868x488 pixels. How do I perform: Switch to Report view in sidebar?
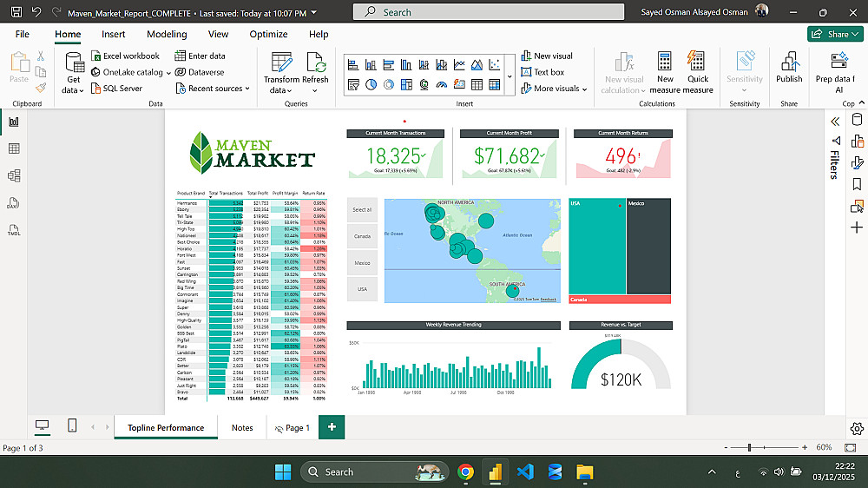click(x=14, y=122)
